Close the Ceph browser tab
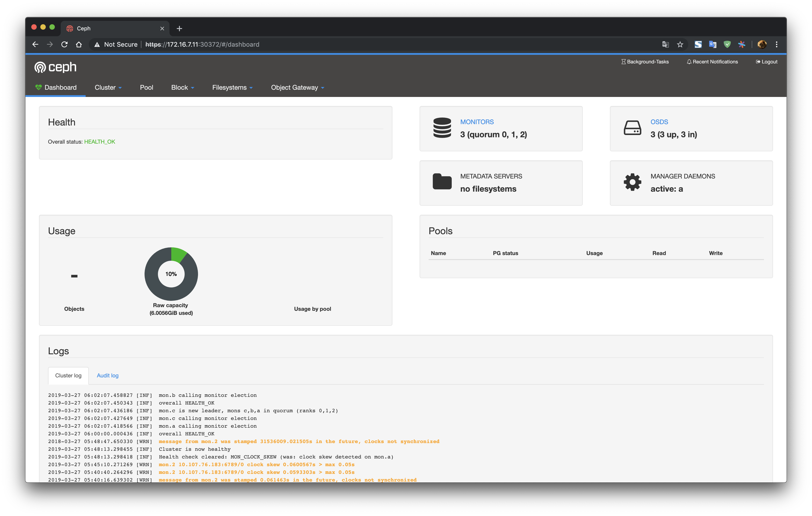The height and width of the screenshot is (516, 812). point(162,29)
